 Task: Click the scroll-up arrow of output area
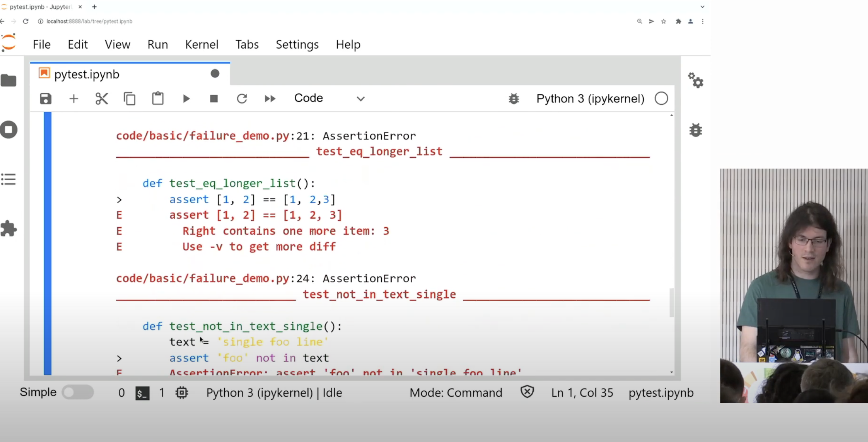click(x=671, y=115)
